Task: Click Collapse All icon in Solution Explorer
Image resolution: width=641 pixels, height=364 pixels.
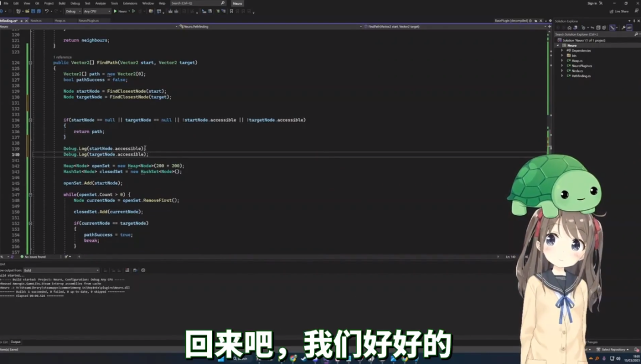Action: tap(598, 28)
